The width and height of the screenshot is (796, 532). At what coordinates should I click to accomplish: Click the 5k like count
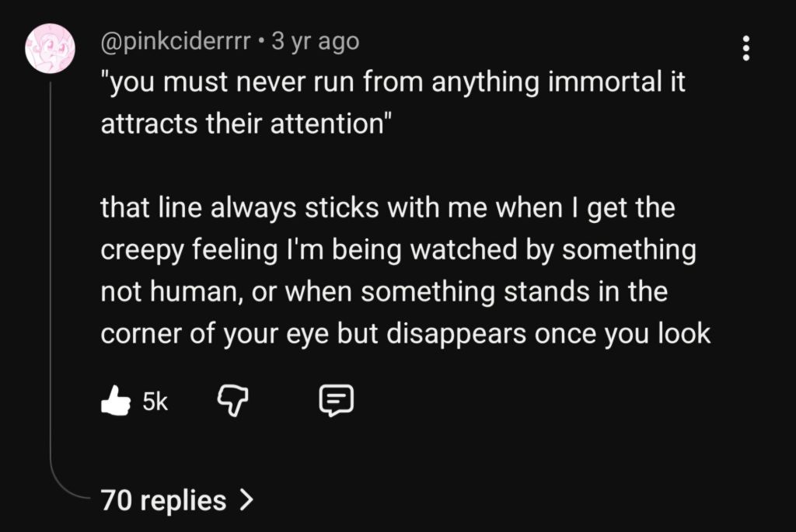pyautogui.click(x=155, y=402)
